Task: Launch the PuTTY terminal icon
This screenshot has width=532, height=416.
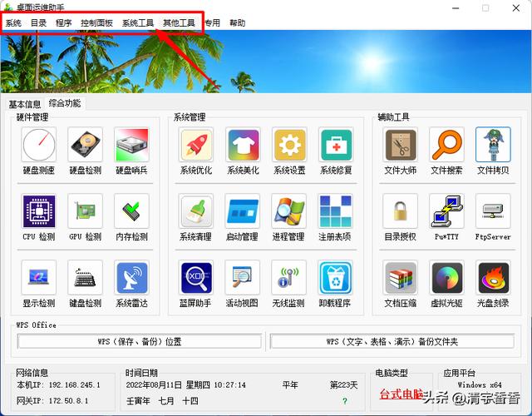Action: click(x=447, y=211)
